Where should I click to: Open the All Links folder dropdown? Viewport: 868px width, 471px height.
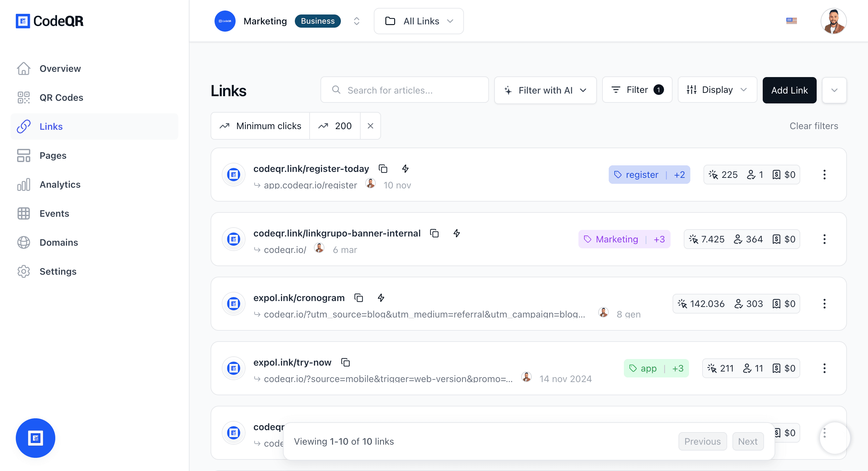pyautogui.click(x=419, y=21)
